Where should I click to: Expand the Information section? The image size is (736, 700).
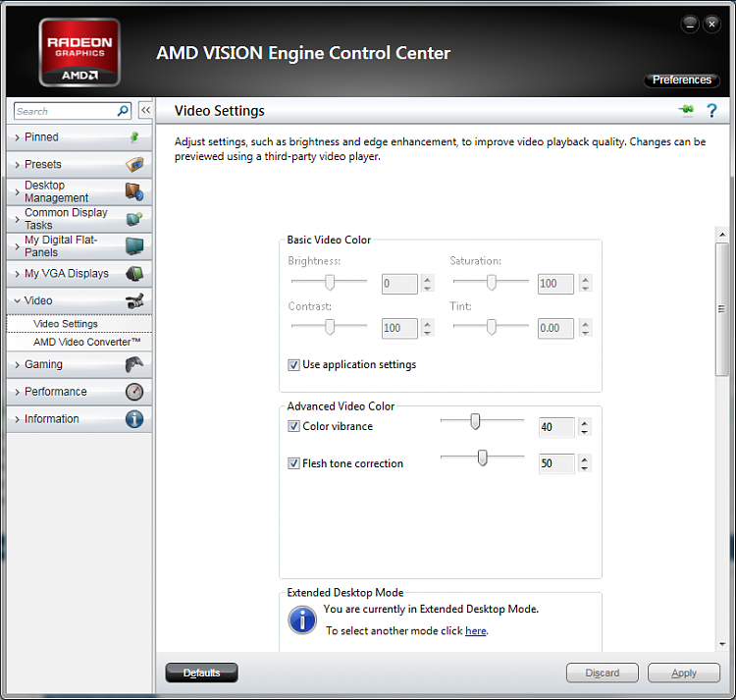click(x=79, y=419)
